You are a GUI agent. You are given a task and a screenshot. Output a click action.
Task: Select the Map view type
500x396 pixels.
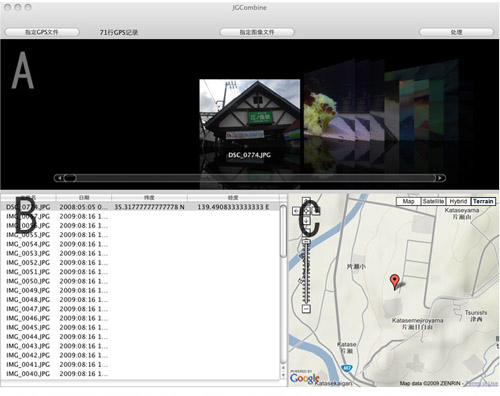pyautogui.click(x=408, y=201)
